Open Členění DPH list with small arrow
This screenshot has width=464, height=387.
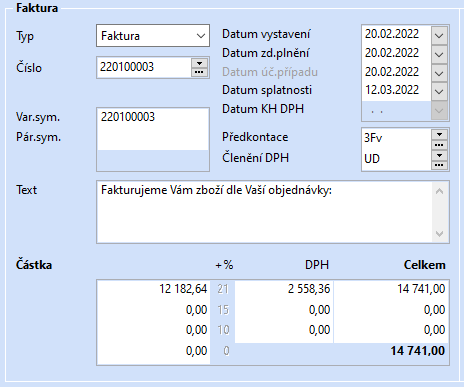(439, 155)
